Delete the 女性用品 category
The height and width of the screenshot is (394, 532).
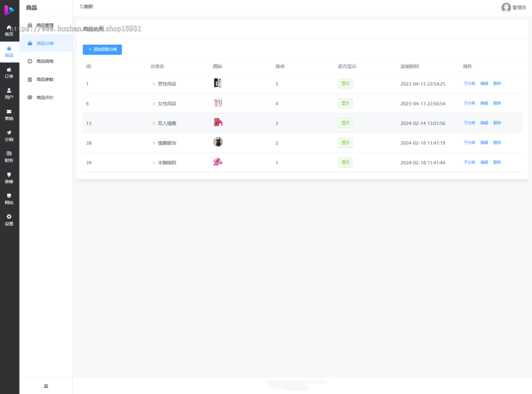pyautogui.click(x=497, y=103)
